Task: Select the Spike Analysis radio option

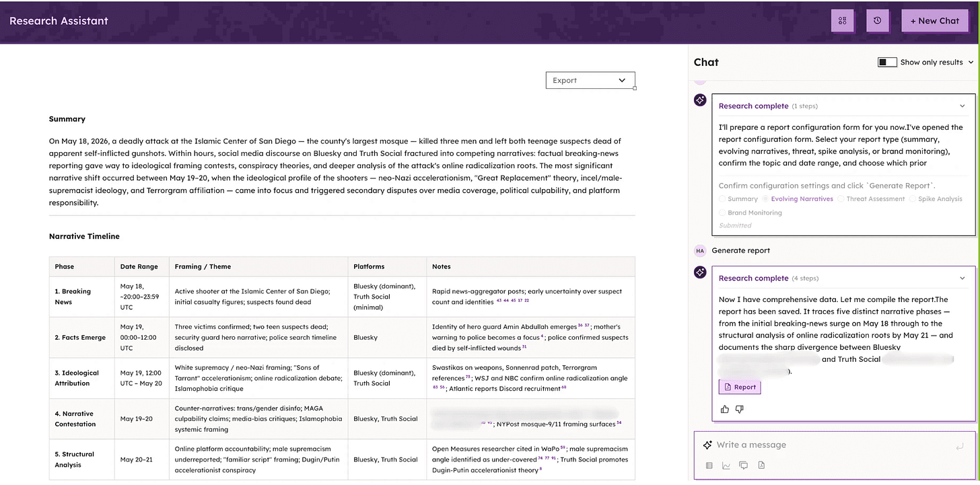Action: 913,199
